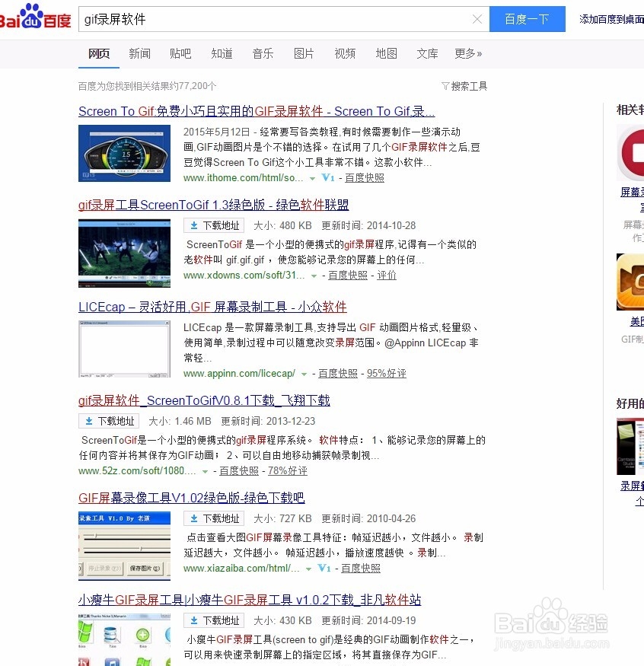Expand dropdown arrow next to www.appinn.com URL
This screenshot has width=644, height=666.
[304, 374]
